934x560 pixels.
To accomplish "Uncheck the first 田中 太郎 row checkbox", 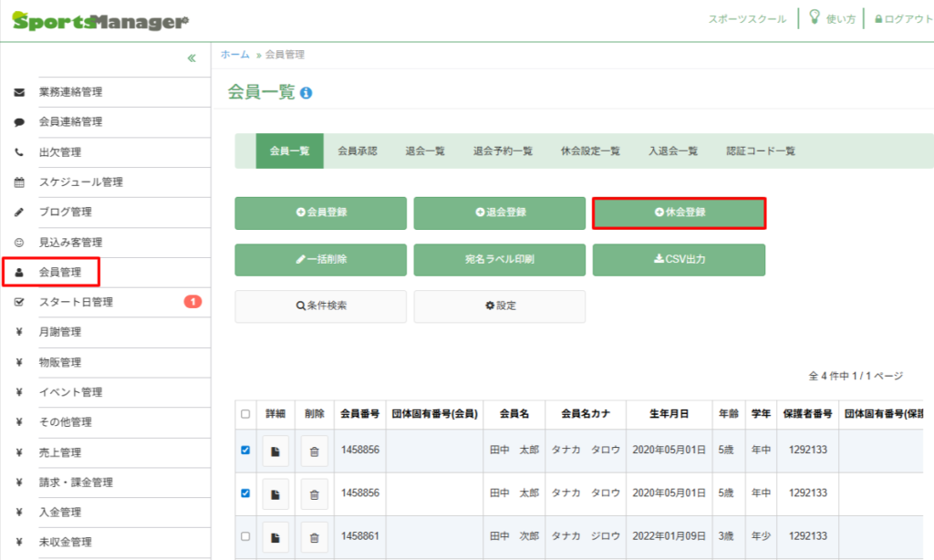I will tap(245, 450).
